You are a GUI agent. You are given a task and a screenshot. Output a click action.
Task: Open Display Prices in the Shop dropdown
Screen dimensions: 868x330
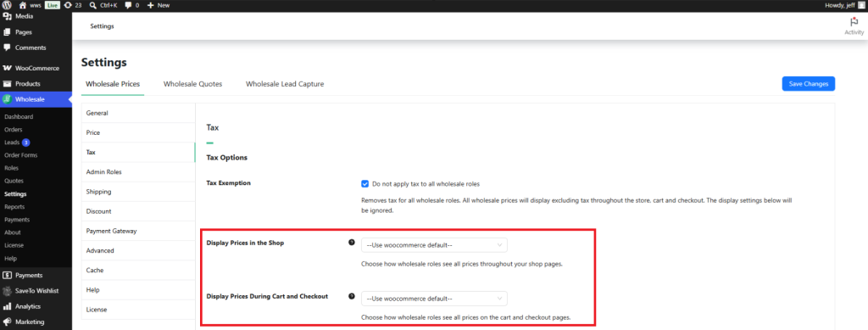click(434, 244)
